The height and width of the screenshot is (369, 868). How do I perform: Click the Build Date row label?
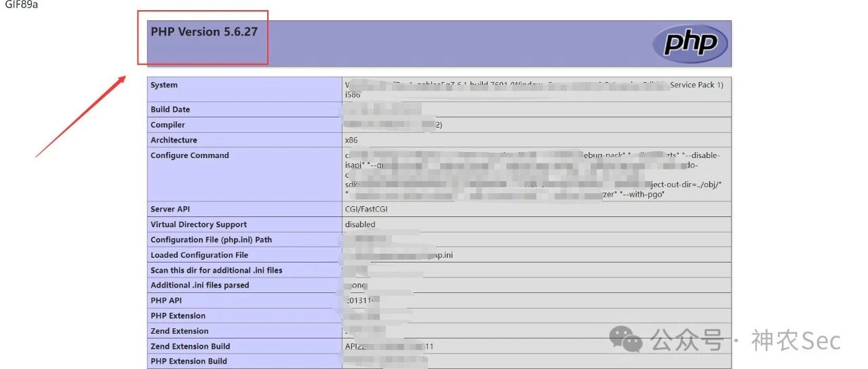pos(170,109)
